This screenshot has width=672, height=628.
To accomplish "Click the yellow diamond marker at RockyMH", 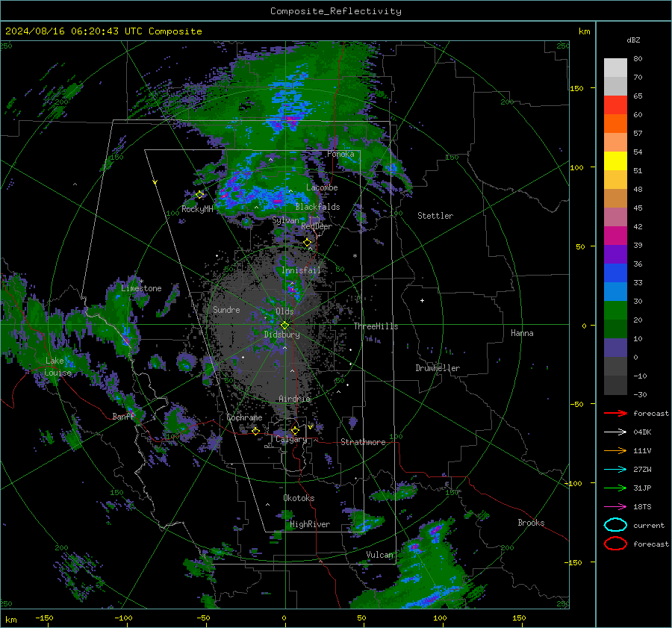I will 199,195.
